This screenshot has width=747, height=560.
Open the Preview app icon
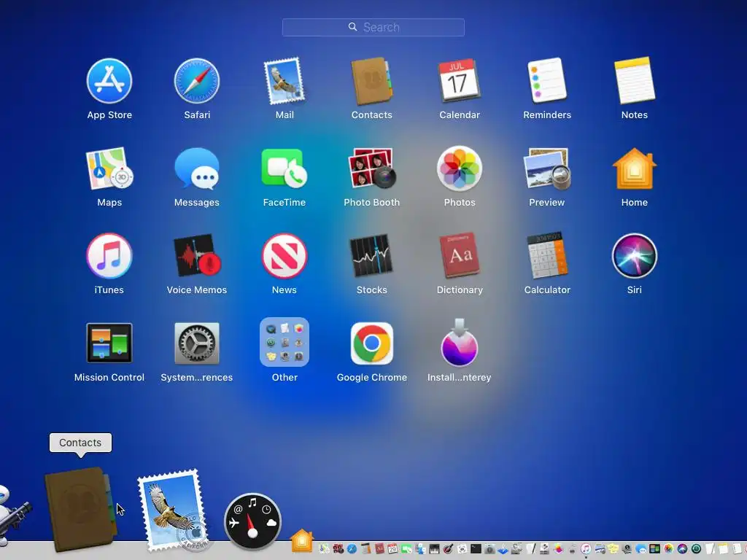[547, 168]
